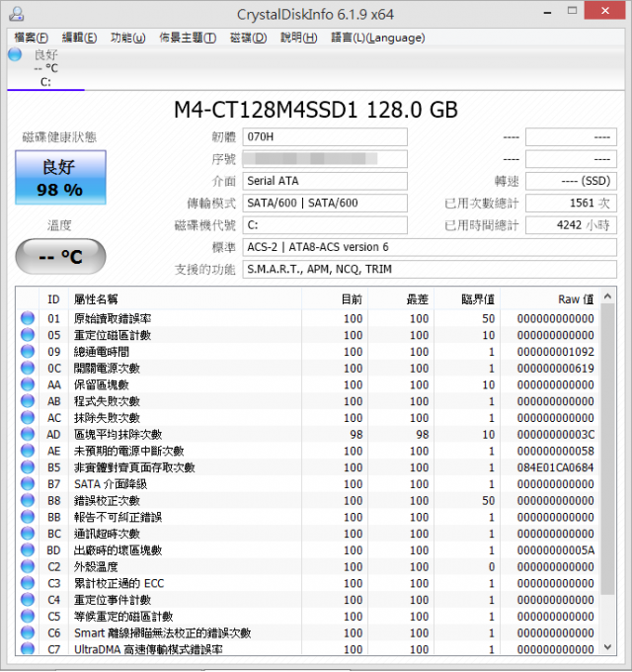Click the status orb for attribute AD
Screen dimensions: 632x672
coord(28,434)
